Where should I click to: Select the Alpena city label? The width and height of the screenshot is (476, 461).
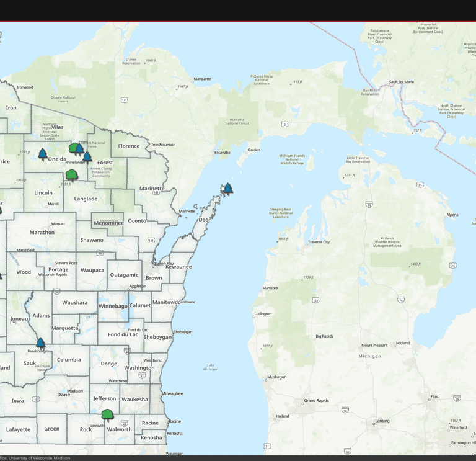coord(452,215)
